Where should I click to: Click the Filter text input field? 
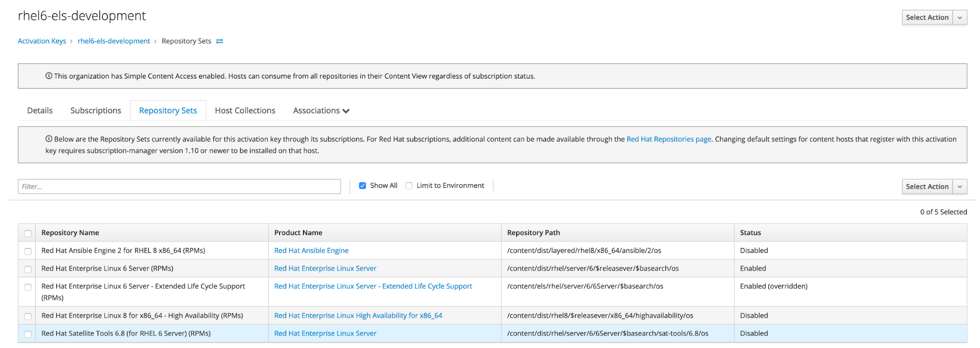[179, 187]
